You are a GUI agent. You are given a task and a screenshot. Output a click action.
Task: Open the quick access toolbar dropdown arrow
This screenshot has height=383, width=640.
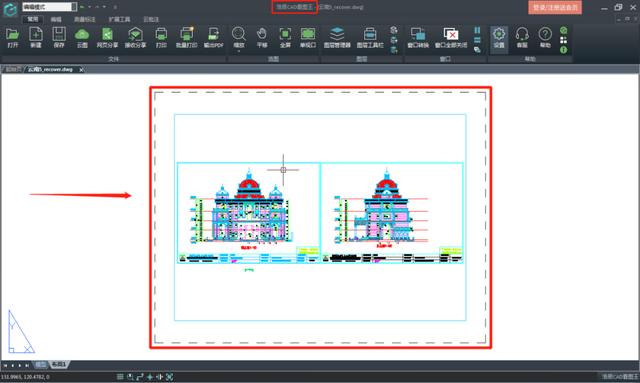click(x=115, y=7)
